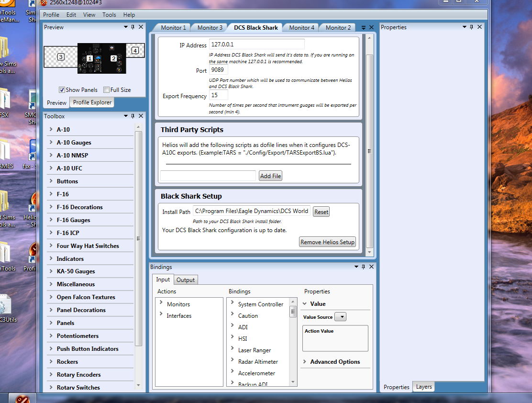Open the Tools menu
This screenshot has height=403, width=532.
109,15
